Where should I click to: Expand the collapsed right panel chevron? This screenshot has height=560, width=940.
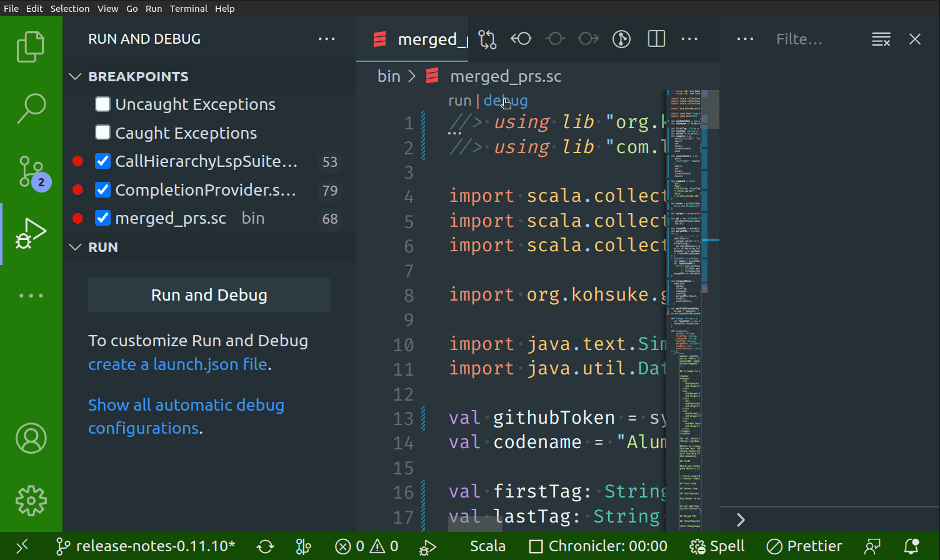(740, 519)
